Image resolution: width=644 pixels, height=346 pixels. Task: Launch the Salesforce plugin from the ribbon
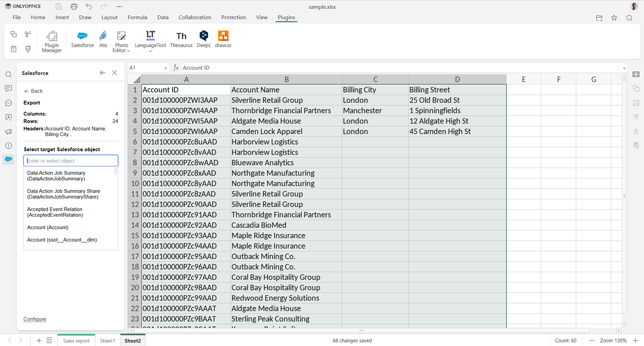[x=82, y=39]
